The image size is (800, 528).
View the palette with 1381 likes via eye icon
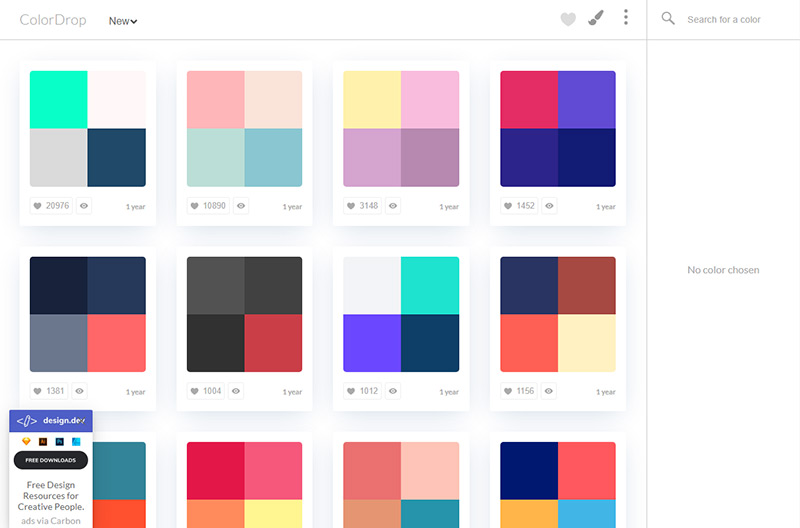(x=80, y=391)
